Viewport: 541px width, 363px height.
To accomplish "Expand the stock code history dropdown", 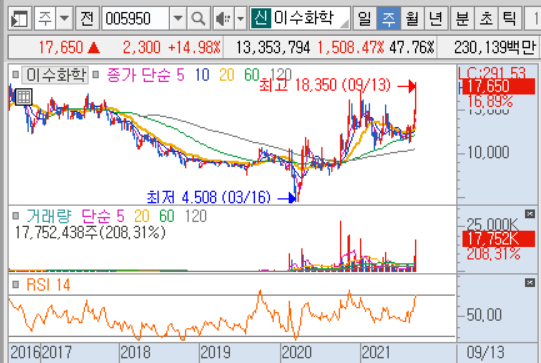I will [x=178, y=18].
